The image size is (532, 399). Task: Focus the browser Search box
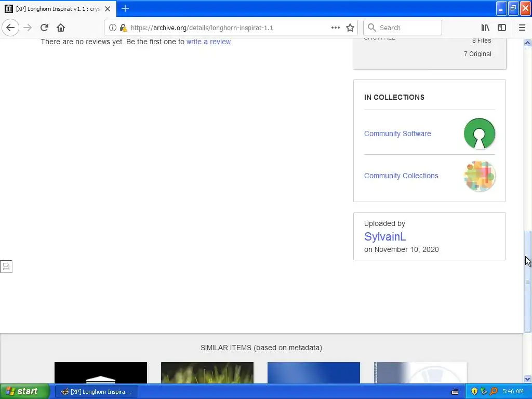(403, 28)
